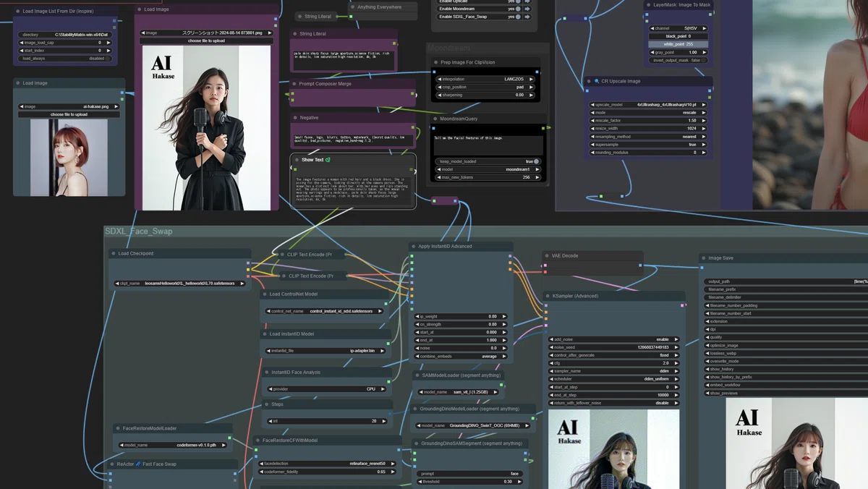This screenshot has width=868, height=489.
Task: Click collapse dot of Negative node
Action: pos(295,117)
